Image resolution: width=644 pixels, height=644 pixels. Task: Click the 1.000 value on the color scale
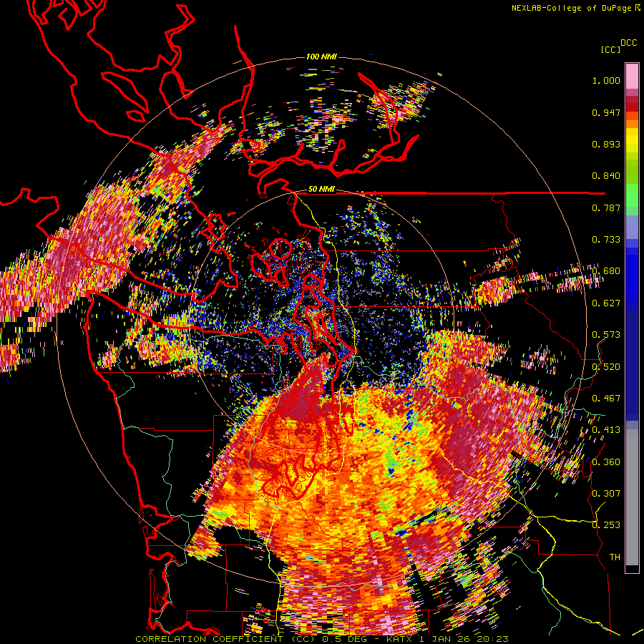click(x=606, y=80)
